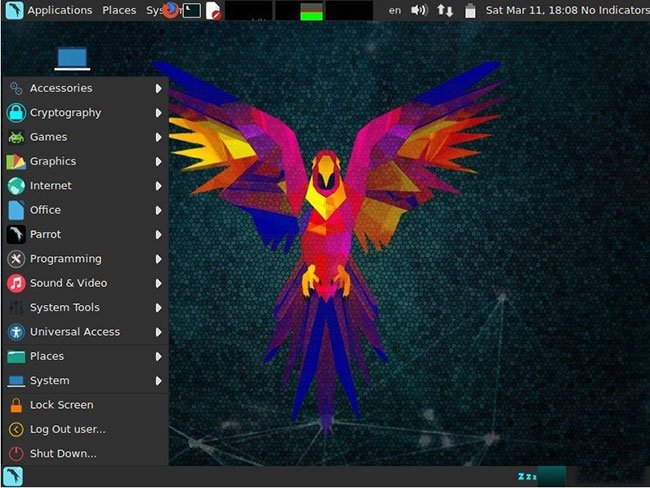
Task: Click the Accessories gears icon
Action: 16,88
